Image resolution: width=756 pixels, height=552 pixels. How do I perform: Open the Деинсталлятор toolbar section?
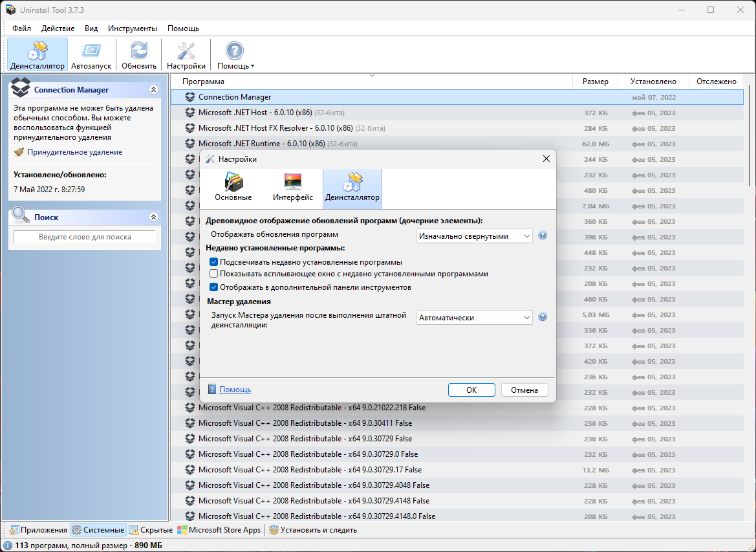pyautogui.click(x=38, y=55)
